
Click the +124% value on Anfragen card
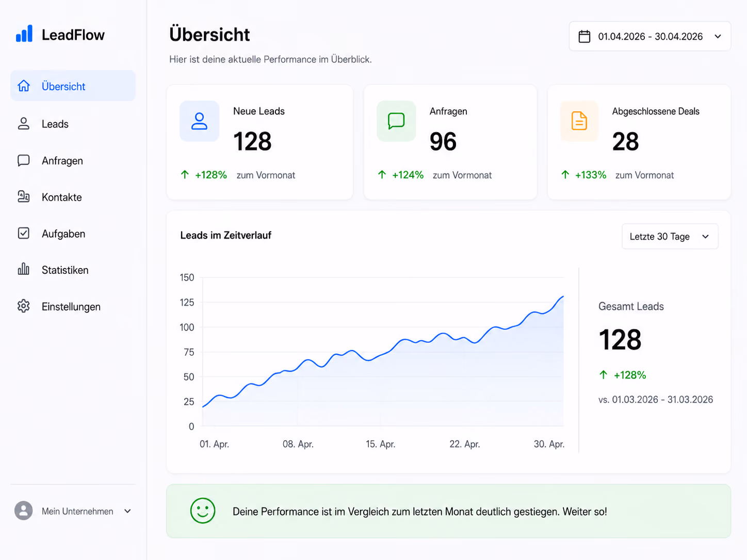[x=408, y=175]
